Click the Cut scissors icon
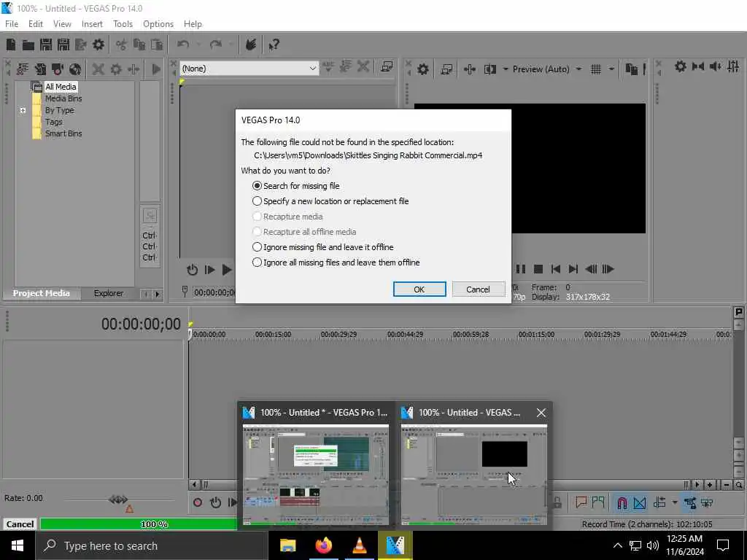This screenshot has height=560, width=747. [x=122, y=44]
